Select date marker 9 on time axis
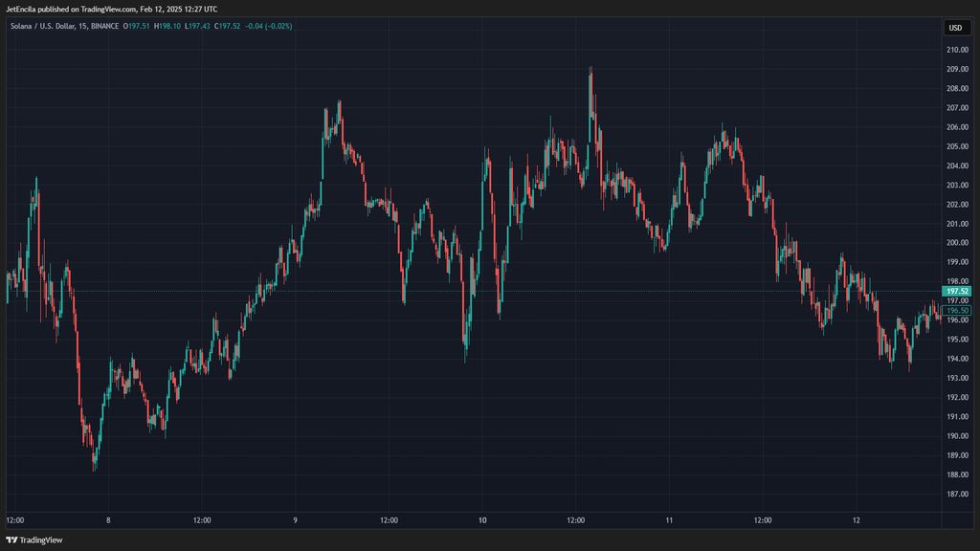 pos(296,520)
